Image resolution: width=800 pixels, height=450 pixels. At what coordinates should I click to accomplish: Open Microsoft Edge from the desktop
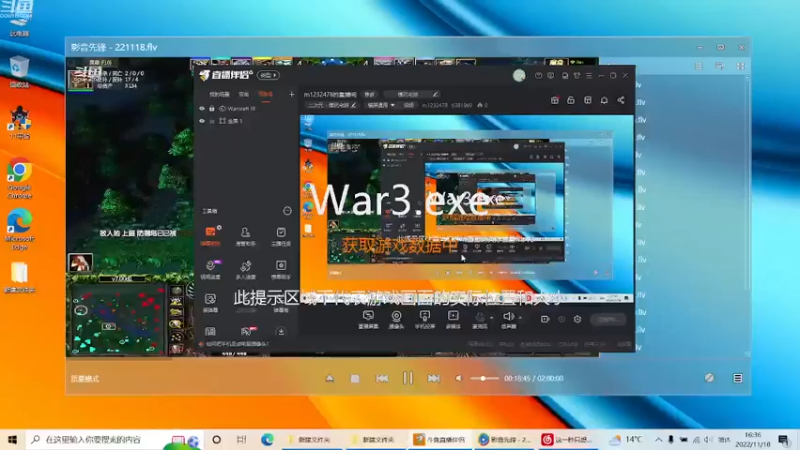[x=19, y=229]
